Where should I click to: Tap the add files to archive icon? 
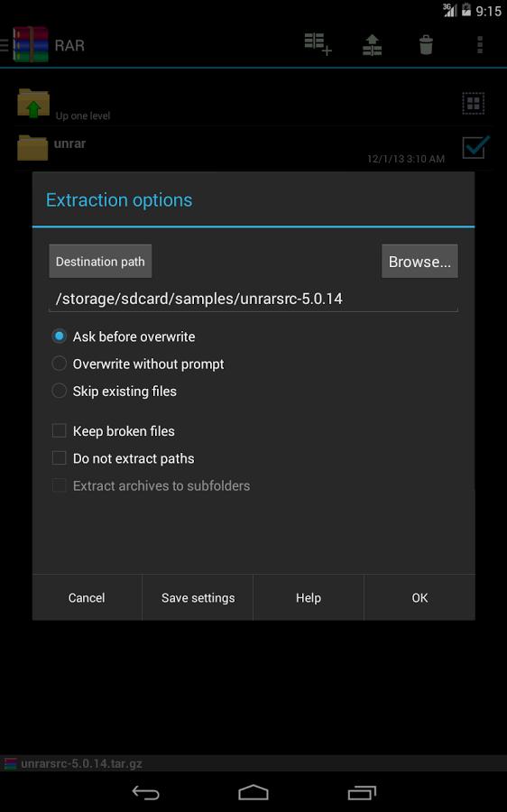pyautogui.click(x=318, y=44)
